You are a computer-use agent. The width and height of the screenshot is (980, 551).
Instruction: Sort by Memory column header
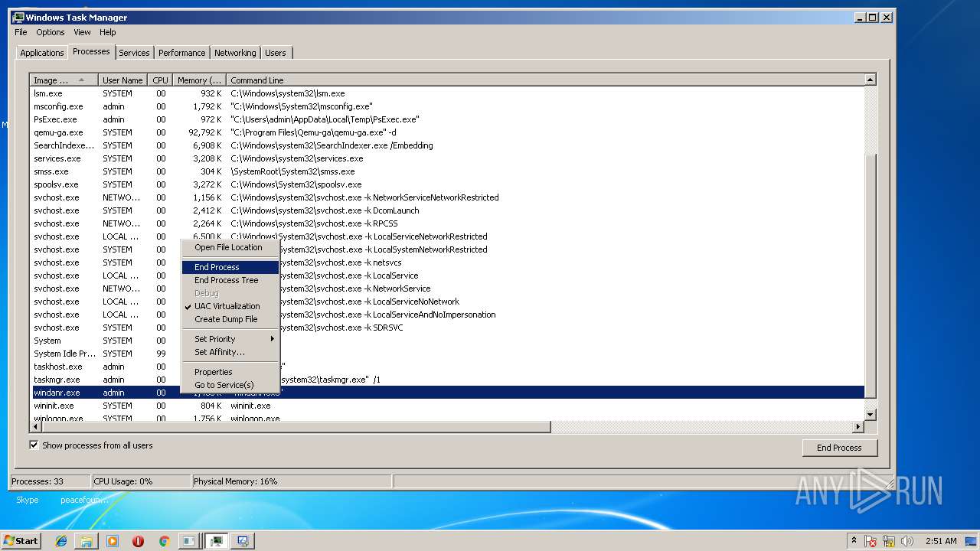(199, 80)
